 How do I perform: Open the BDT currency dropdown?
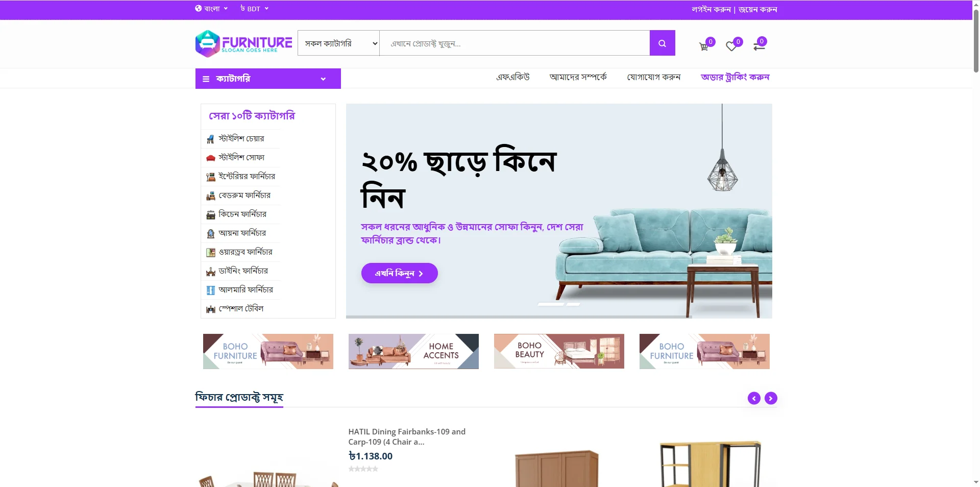254,9
